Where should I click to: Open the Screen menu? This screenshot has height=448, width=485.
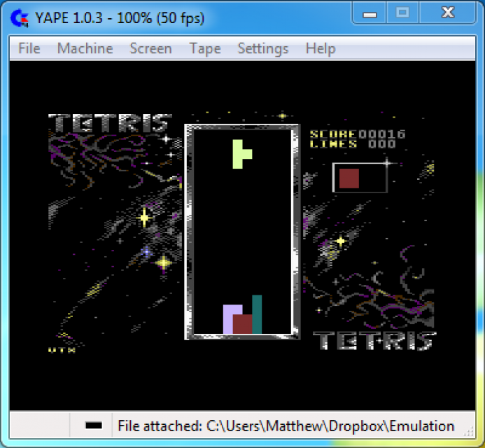150,48
